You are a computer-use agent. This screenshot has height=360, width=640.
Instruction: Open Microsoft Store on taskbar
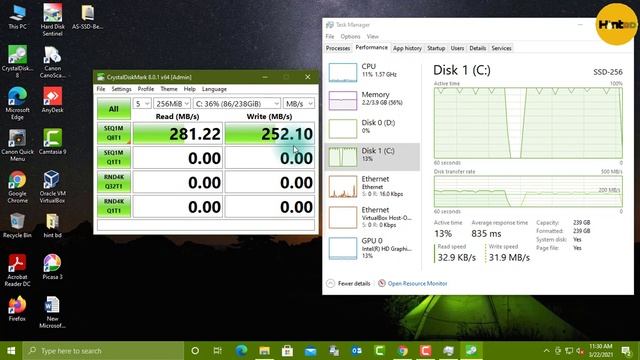click(x=287, y=351)
